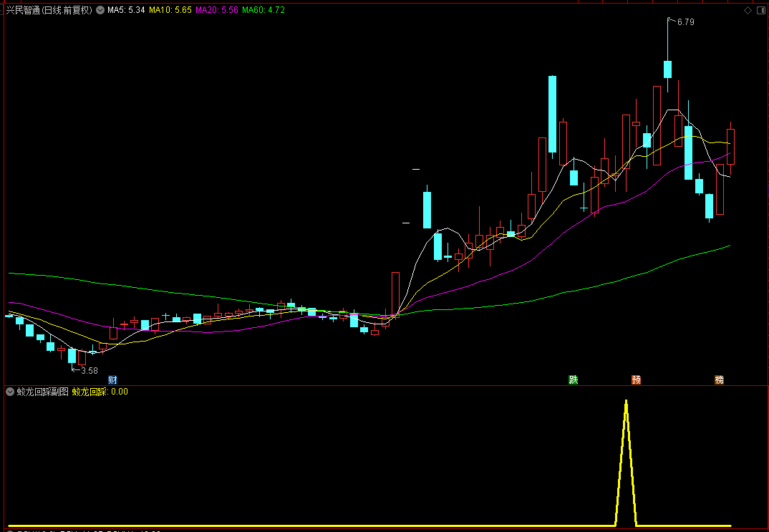Click the diamond icon at chart top-right

click(x=748, y=10)
